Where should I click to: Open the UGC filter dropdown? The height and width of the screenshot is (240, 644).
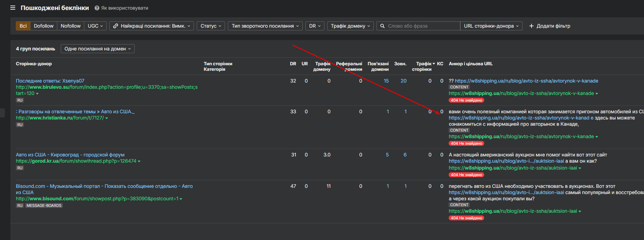(x=95, y=26)
